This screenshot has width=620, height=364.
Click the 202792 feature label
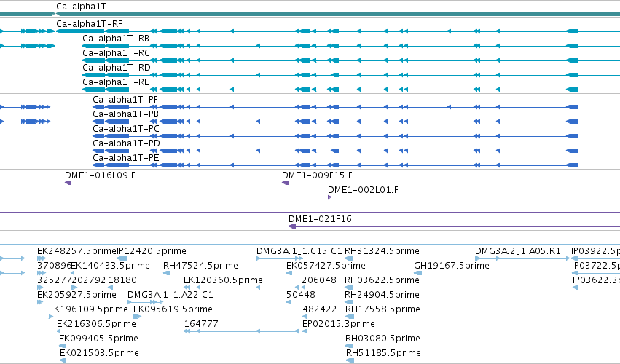pyautogui.click(x=89, y=280)
